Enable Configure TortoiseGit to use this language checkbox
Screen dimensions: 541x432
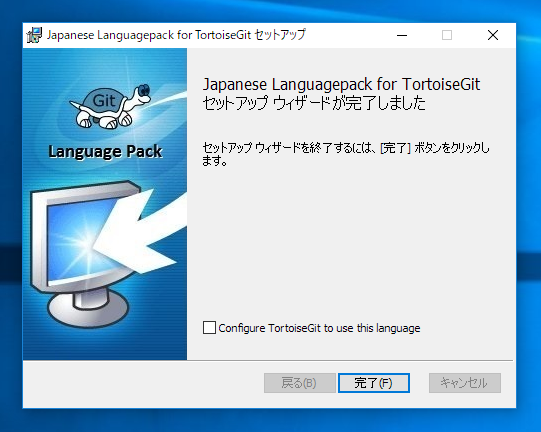[x=209, y=328]
